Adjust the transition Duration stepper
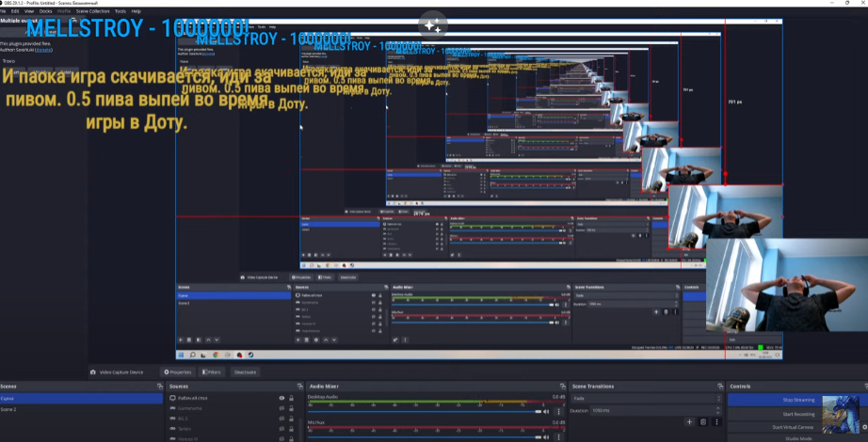The image size is (868, 442). pos(715,411)
